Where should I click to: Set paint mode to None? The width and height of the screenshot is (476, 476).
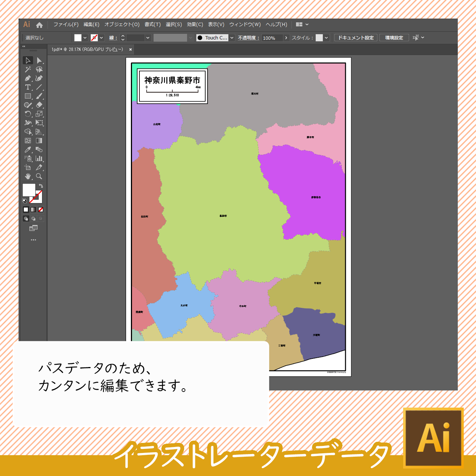(x=41, y=210)
